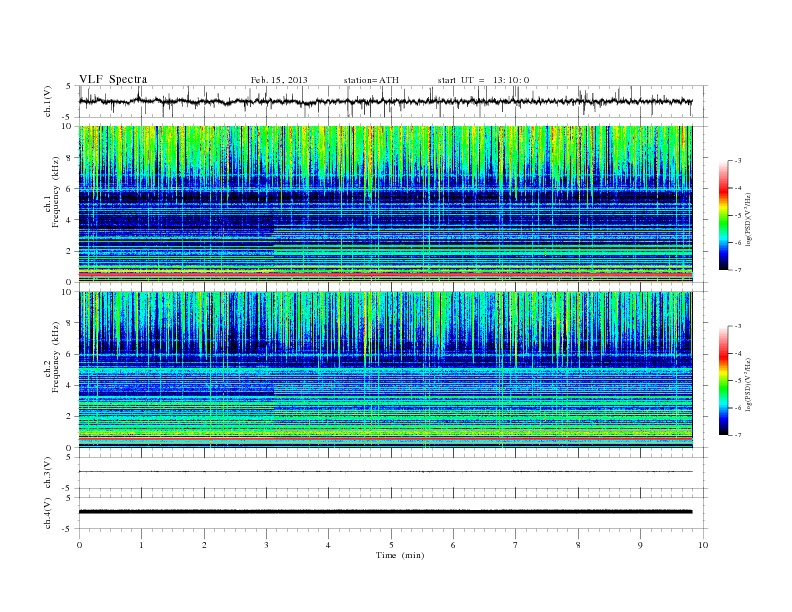Click the "ch.4(V)" axis label
The height and width of the screenshot is (612, 792).
click(x=48, y=513)
